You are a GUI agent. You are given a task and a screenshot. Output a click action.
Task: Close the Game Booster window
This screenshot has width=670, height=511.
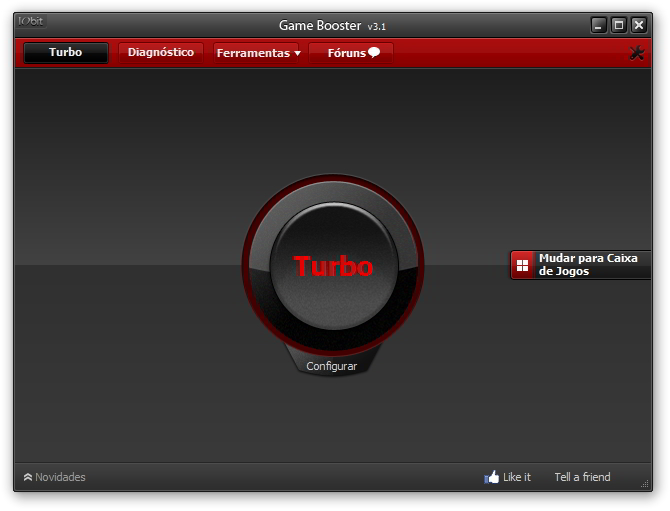[x=639, y=25]
